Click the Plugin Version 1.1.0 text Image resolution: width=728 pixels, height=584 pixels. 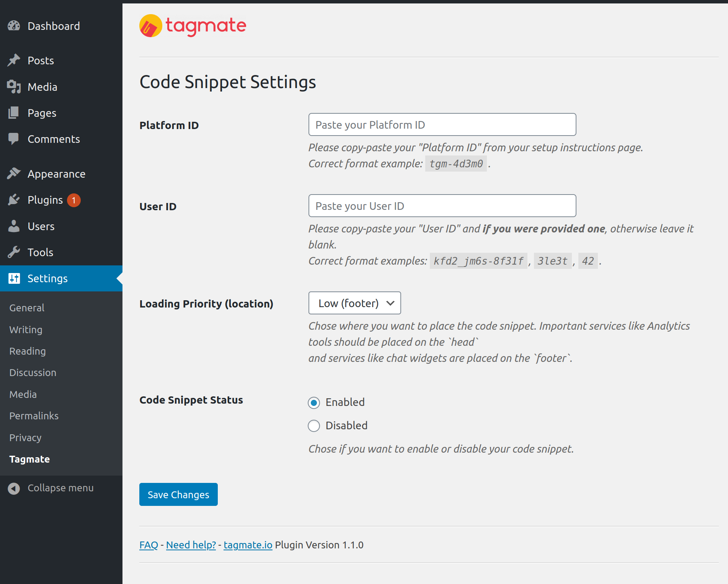click(x=319, y=545)
